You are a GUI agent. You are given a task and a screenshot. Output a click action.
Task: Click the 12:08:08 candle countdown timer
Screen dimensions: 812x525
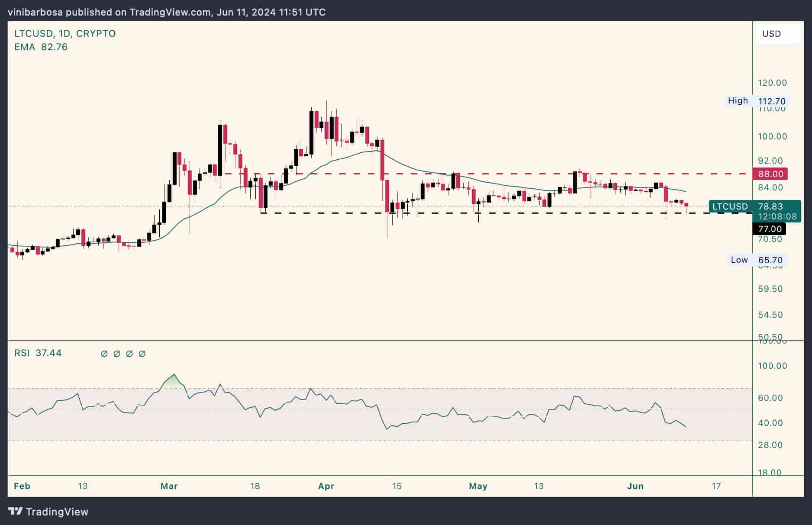[778, 216]
